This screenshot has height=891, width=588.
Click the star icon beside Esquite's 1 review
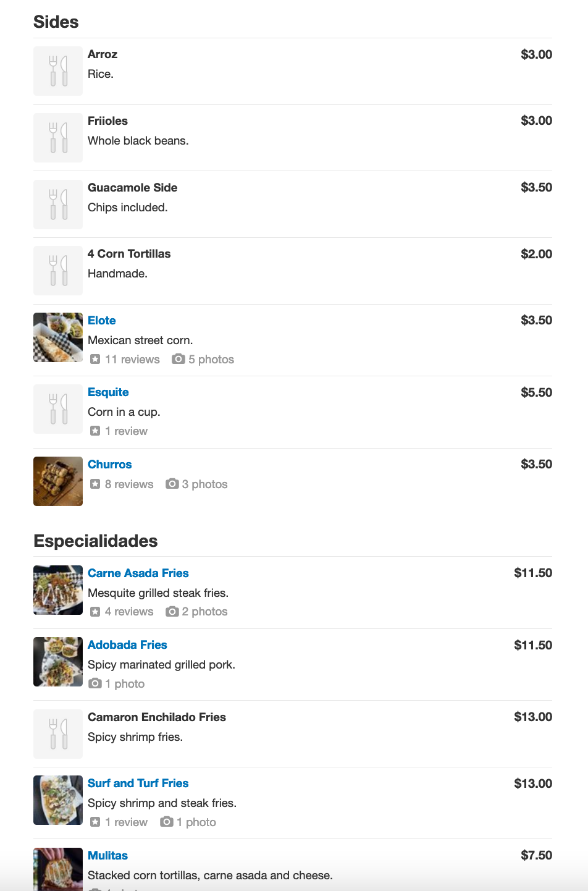tap(95, 431)
